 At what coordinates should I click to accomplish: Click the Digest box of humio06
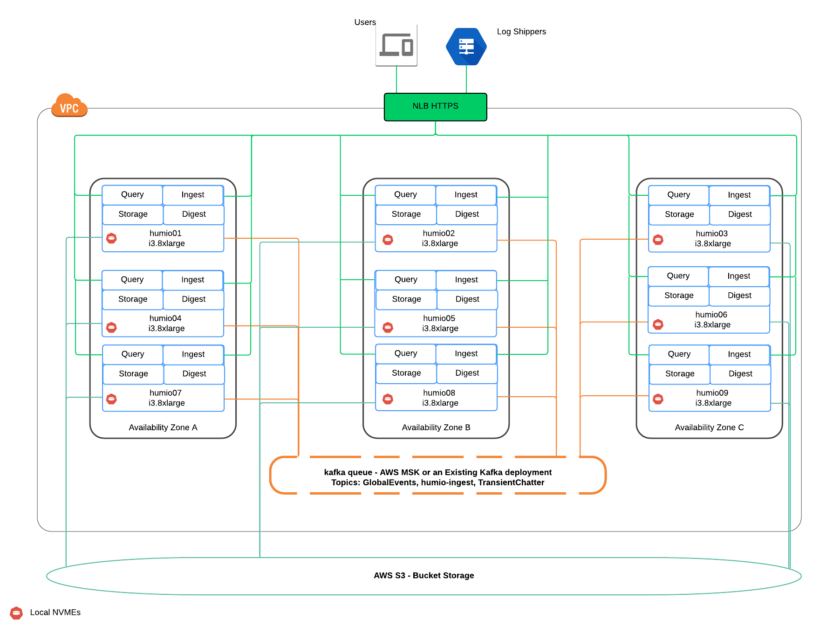click(739, 296)
